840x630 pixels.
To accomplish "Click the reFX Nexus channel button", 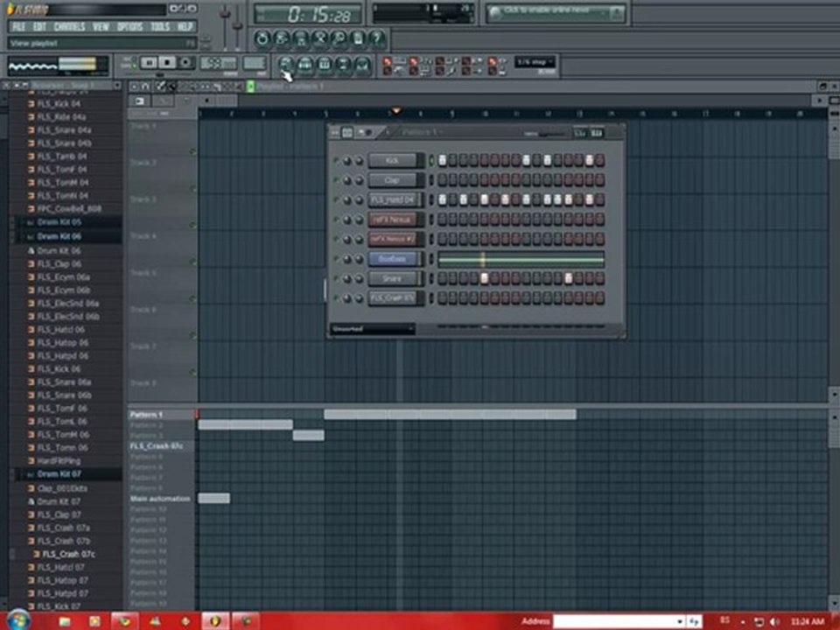I will pos(394,220).
